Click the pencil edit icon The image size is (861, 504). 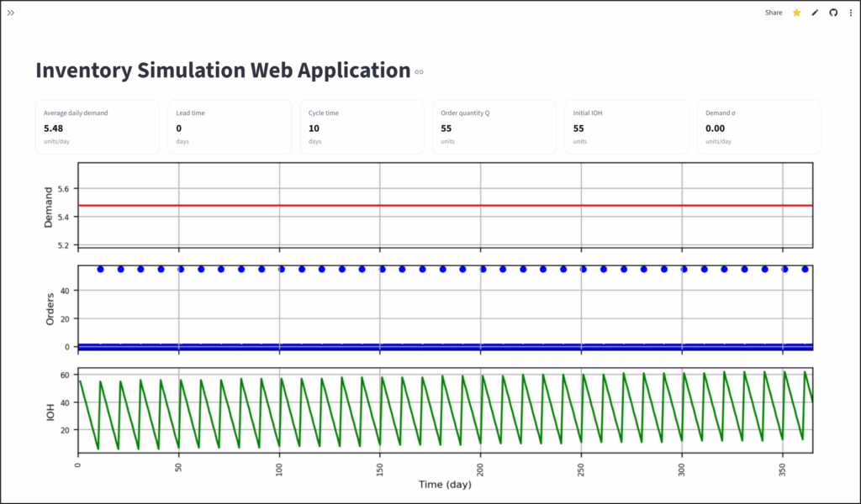tap(815, 13)
